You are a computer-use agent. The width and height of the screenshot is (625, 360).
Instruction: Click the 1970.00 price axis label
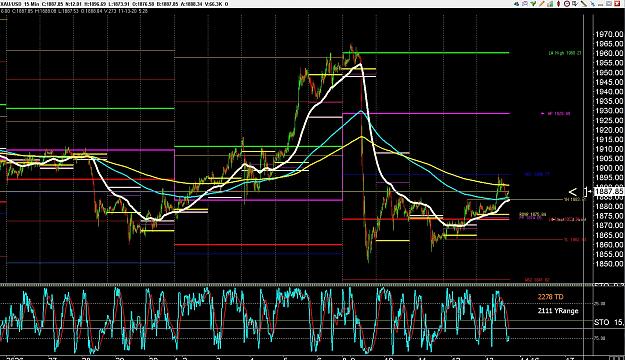(609, 35)
